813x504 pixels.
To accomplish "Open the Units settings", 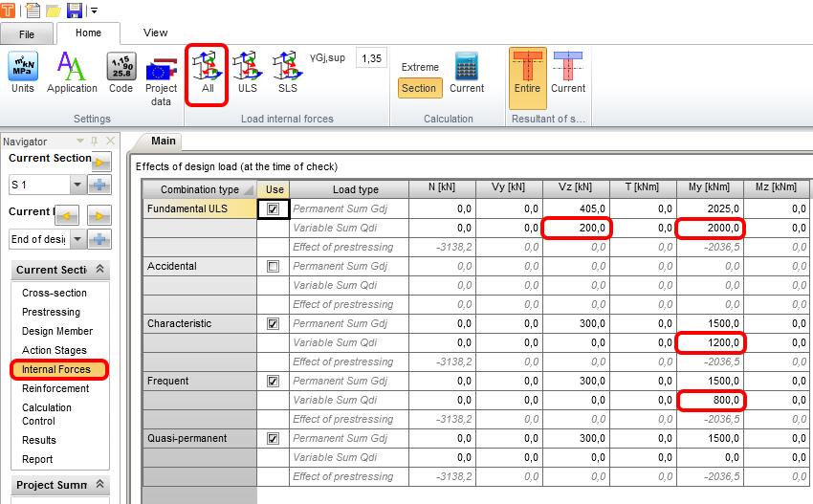I will [x=23, y=73].
